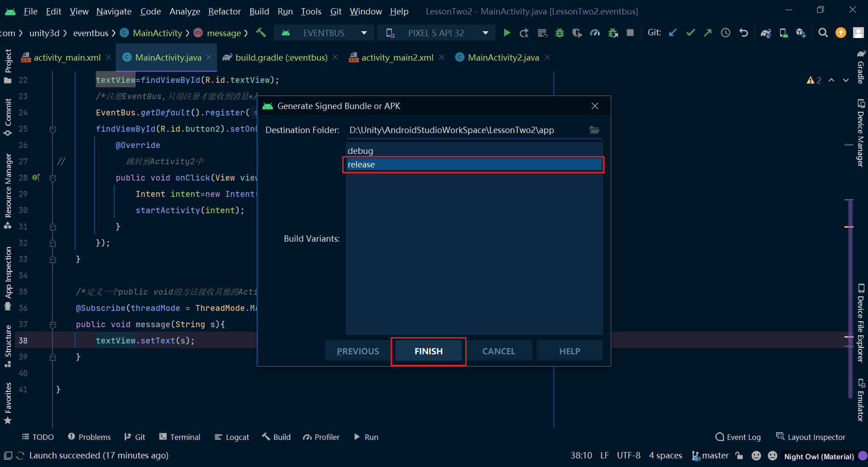Open the Device Manager toolbar icon
The height and width of the screenshot is (467, 868).
[783, 33]
